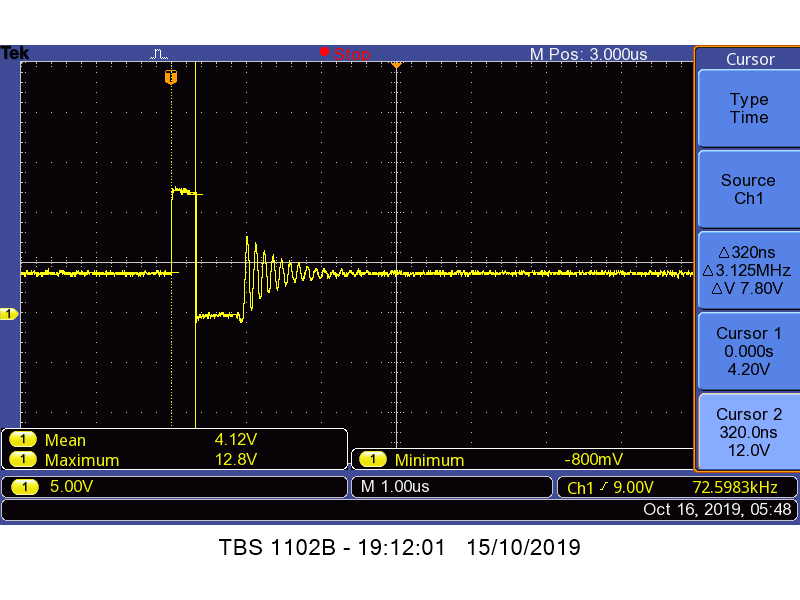The width and height of the screenshot is (800, 600).
Task: Click the Minimum measurement value -800mV
Action: coord(593,459)
